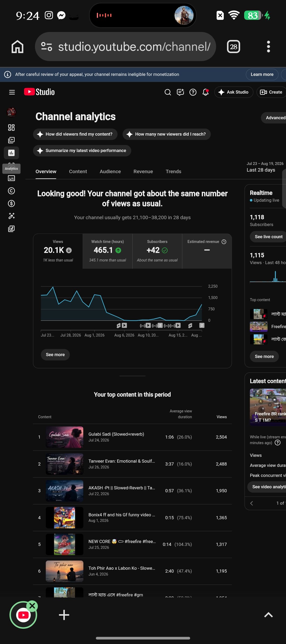
Task: Open site settings icon in address bar
Action: pos(47,47)
